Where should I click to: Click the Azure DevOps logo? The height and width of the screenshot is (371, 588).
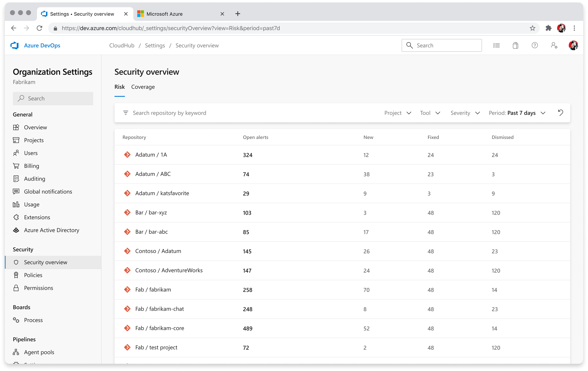pos(15,45)
